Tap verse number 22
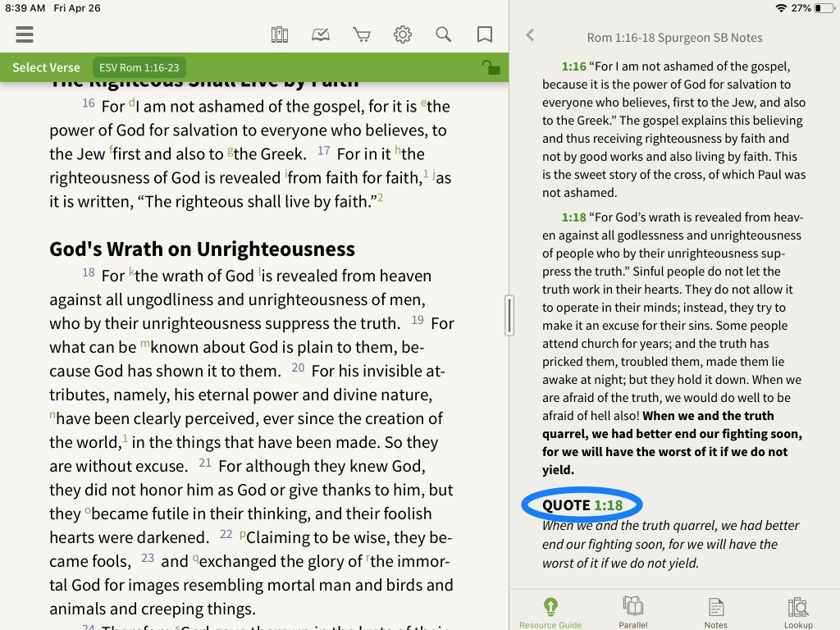The image size is (840, 630). pyautogui.click(x=226, y=534)
